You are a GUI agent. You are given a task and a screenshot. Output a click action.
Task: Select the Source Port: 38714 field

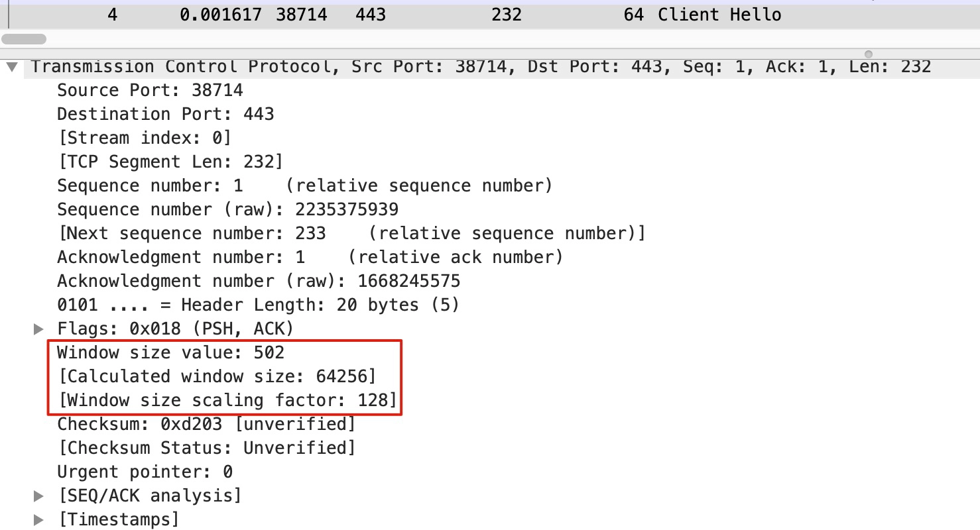(x=151, y=90)
